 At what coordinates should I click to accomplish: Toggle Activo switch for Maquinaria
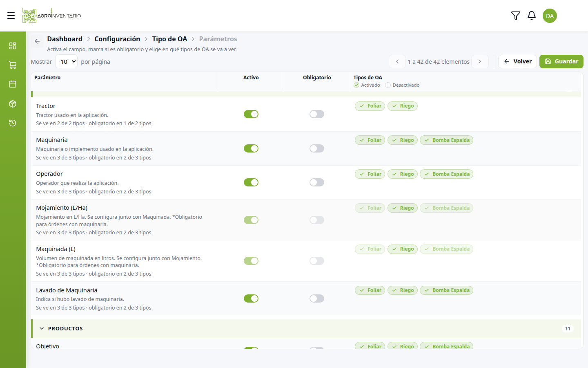pyautogui.click(x=251, y=148)
